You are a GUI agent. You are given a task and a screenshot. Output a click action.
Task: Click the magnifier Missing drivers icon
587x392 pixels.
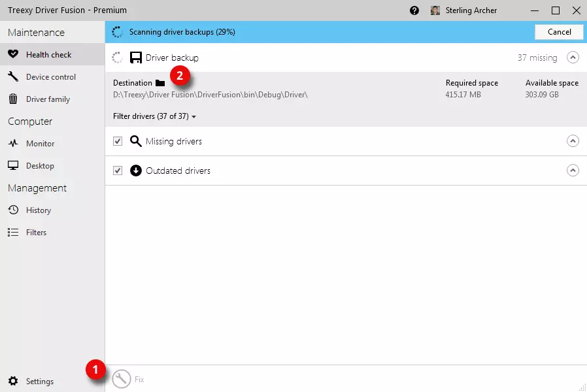(x=135, y=141)
